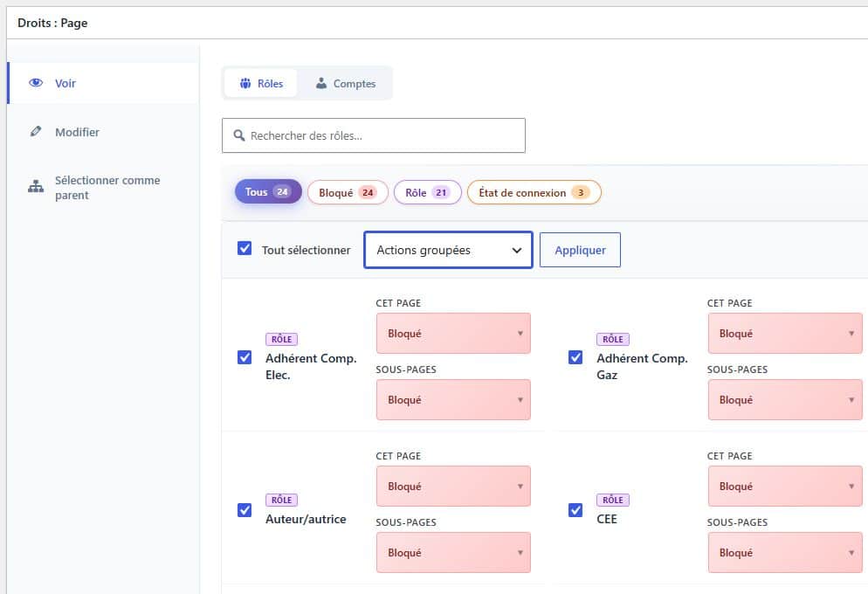Open Cet page dropdown for Adhérent Comp. Gaz
The height and width of the screenshot is (594, 868).
tap(785, 334)
